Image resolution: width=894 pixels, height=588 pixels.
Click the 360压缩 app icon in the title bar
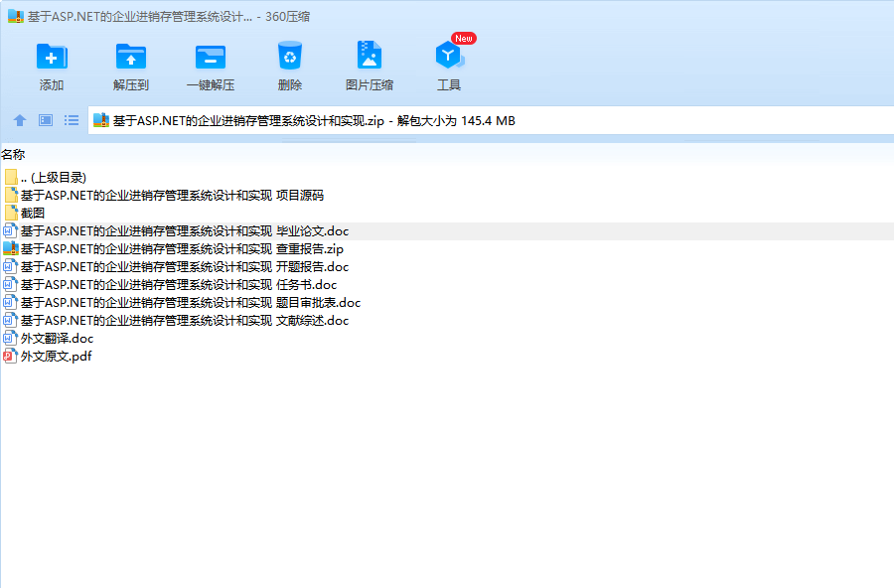pyautogui.click(x=15, y=16)
